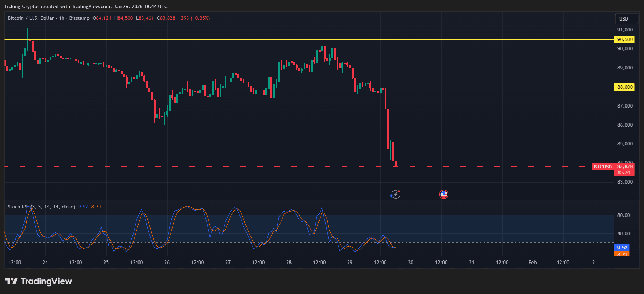Image resolution: width=644 pixels, height=294 pixels.
Task: Click the 31 date on time axis
Action: [471, 263]
